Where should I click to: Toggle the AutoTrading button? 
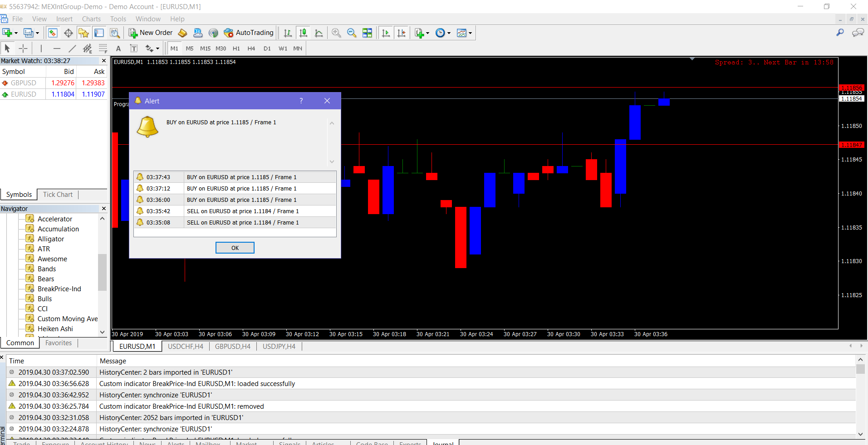(x=249, y=33)
